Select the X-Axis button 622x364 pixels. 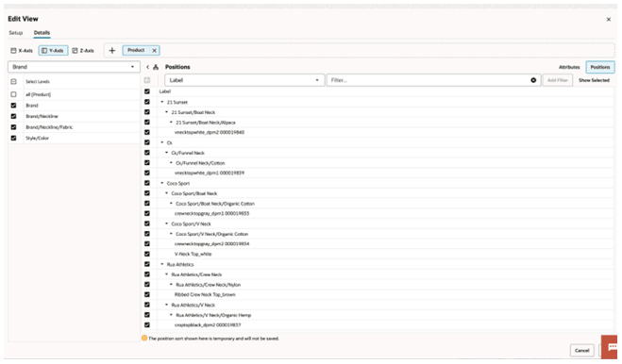click(22, 50)
